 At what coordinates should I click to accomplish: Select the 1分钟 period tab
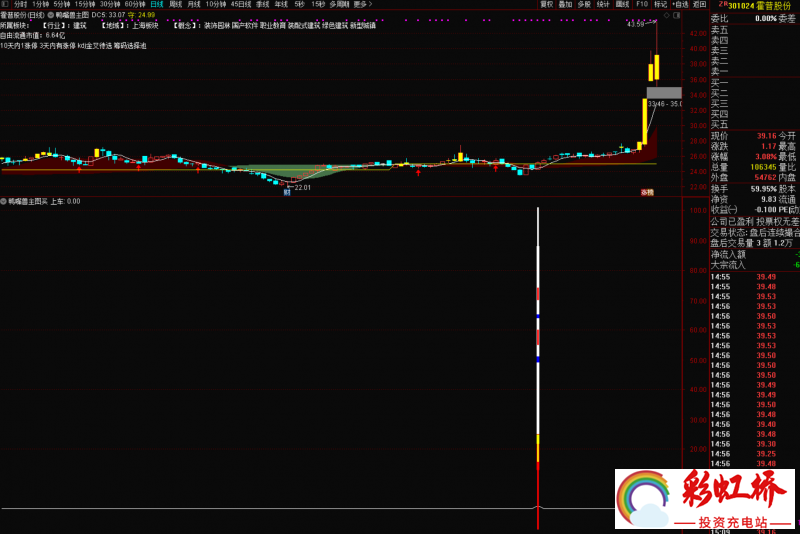[40, 4]
